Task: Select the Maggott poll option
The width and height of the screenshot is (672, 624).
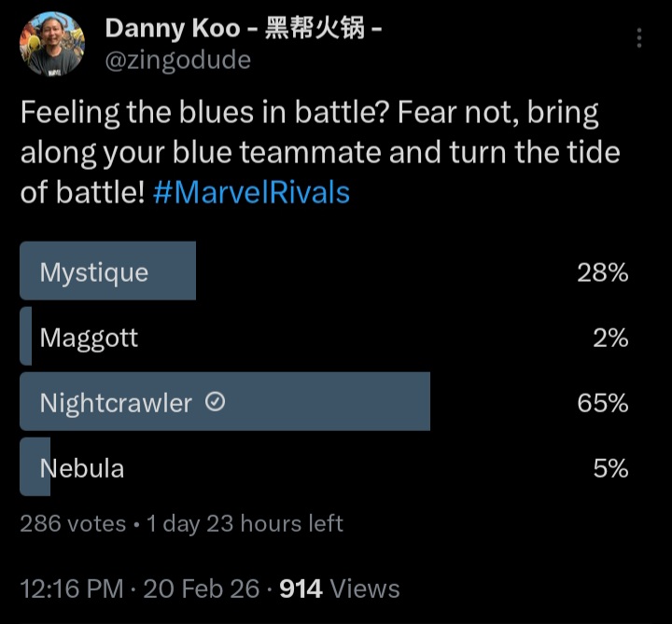Action: pos(324,336)
